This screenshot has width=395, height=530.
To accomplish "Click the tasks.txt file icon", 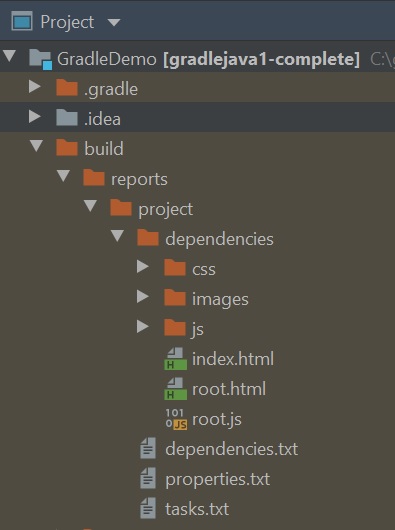I will [x=148, y=508].
